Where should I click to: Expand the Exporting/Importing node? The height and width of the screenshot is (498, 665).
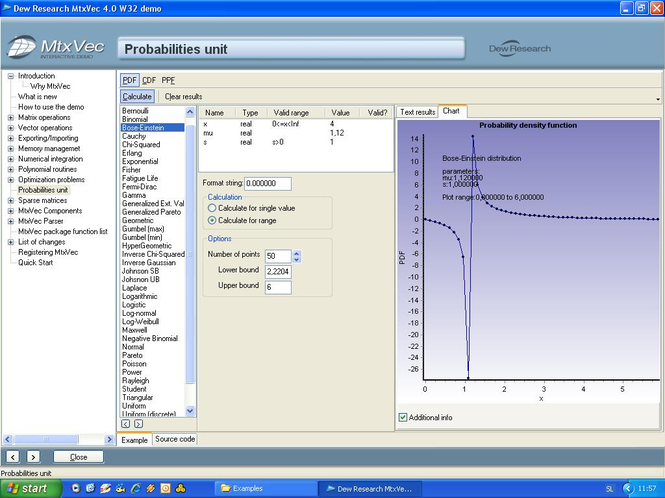coord(11,138)
